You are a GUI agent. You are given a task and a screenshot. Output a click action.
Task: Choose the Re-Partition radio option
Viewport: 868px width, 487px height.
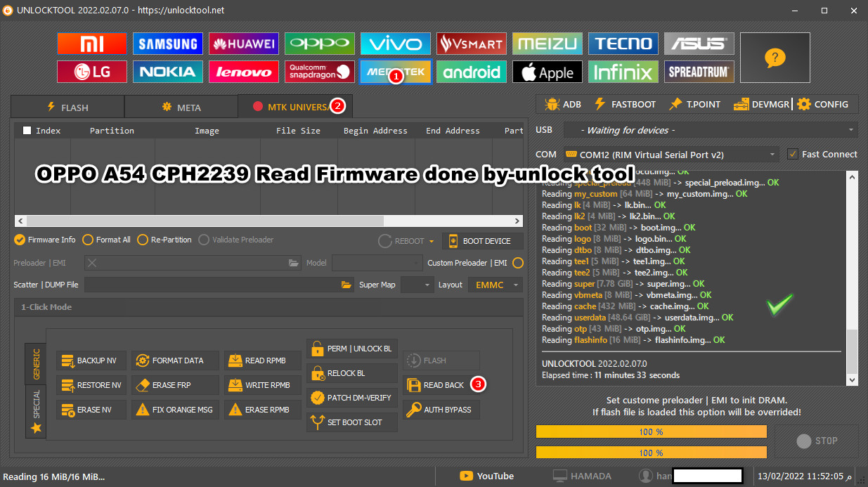[143, 240]
